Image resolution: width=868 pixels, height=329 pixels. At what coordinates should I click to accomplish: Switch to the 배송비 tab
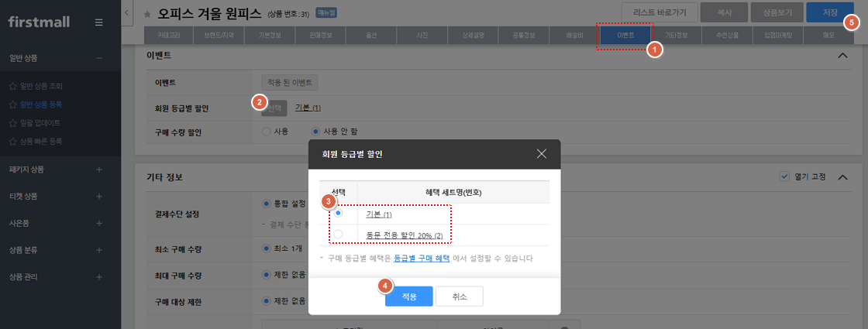coord(574,35)
